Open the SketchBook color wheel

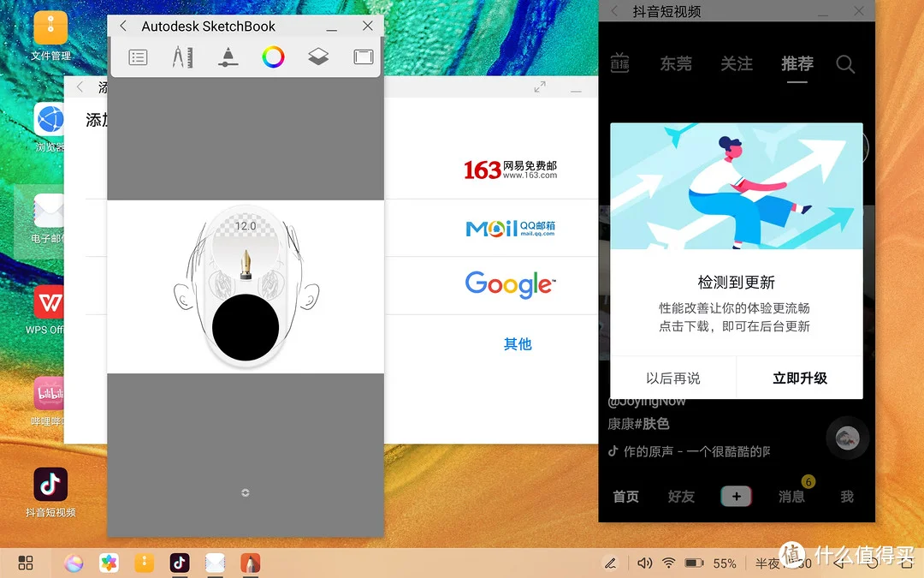pos(273,57)
